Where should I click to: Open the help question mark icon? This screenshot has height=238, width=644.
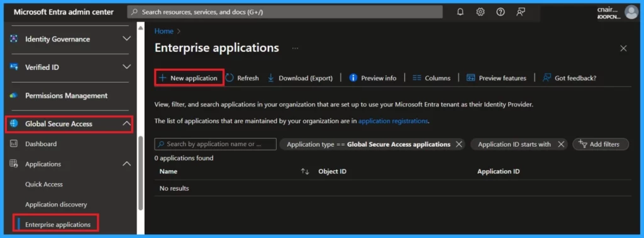pos(500,12)
